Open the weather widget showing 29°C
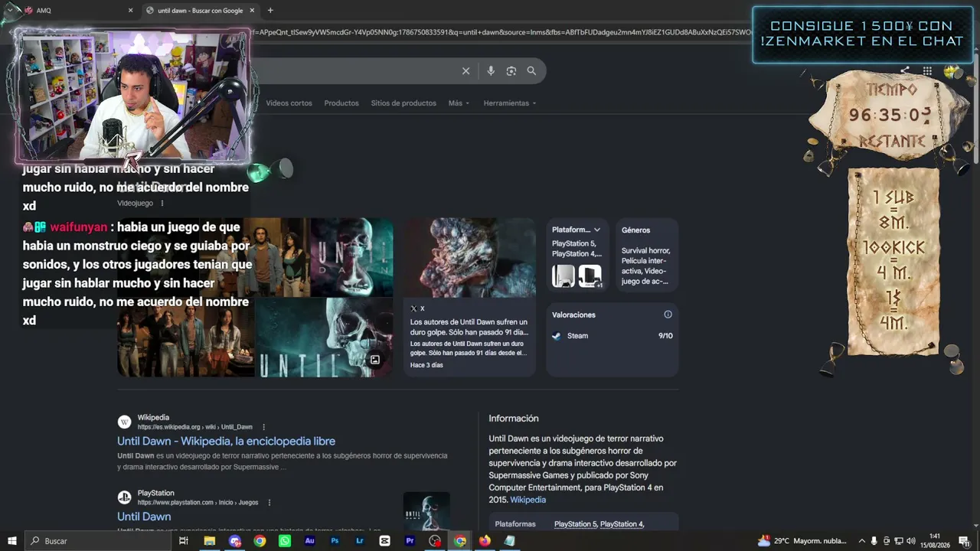The image size is (980, 551). click(802, 541)
